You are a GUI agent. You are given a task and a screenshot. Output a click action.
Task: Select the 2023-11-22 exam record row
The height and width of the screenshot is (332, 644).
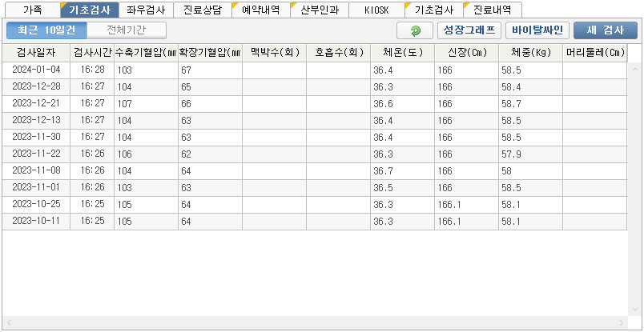[x=36, y=154]
